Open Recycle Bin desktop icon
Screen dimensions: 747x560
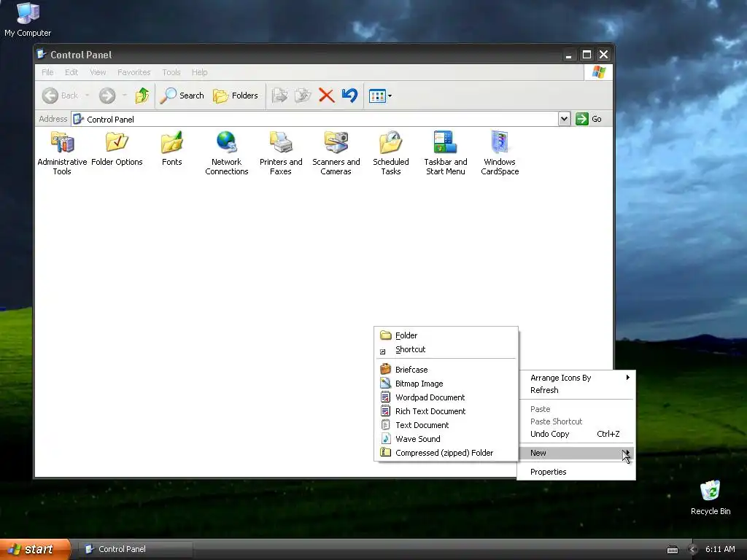pos(711,497)
